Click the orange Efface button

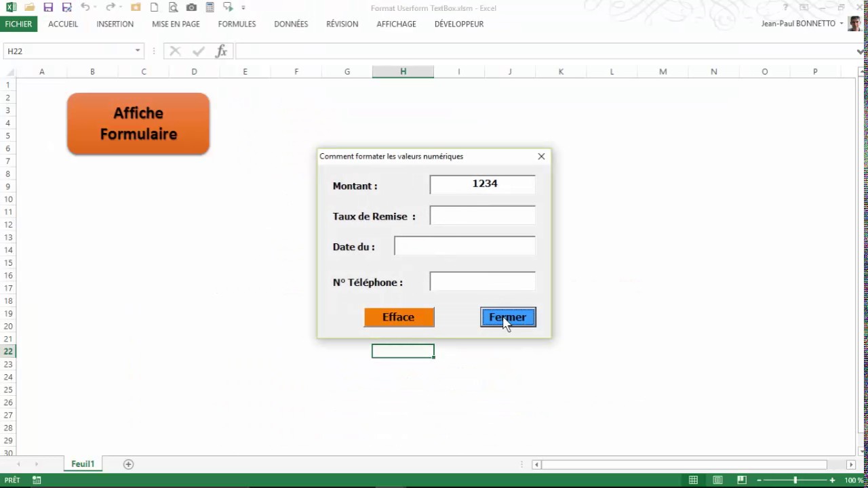(x=399, y=317)
